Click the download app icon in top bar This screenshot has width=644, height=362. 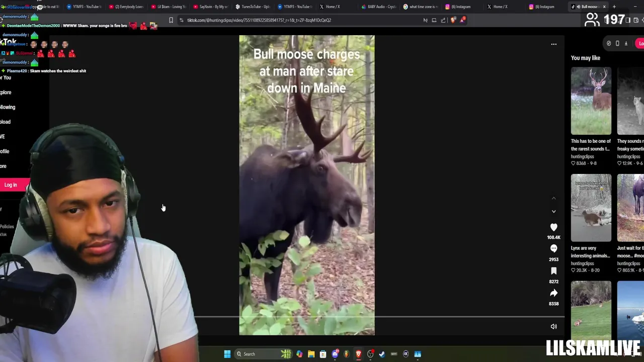point(626,43)
